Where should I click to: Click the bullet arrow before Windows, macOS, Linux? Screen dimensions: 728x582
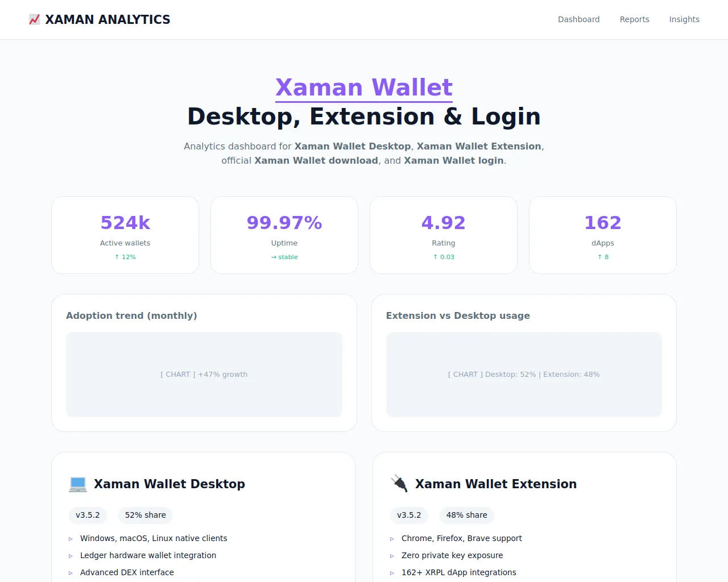[x=71, y=539]
